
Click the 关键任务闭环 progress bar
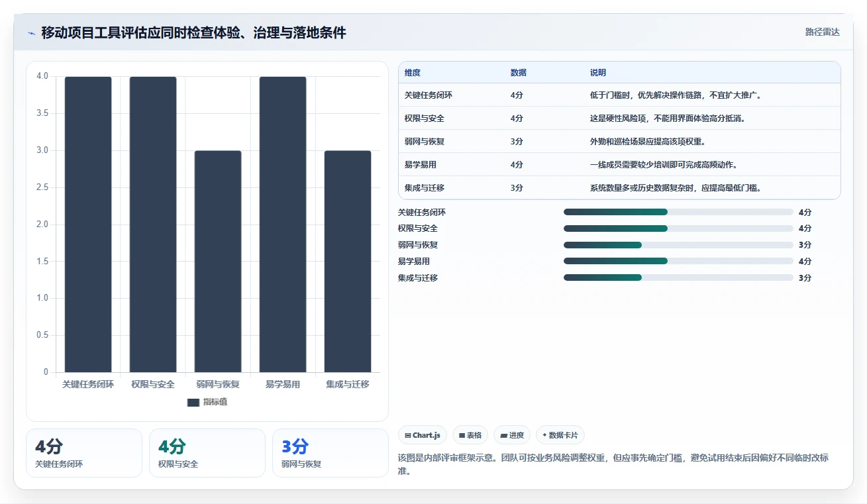point(678,212)
